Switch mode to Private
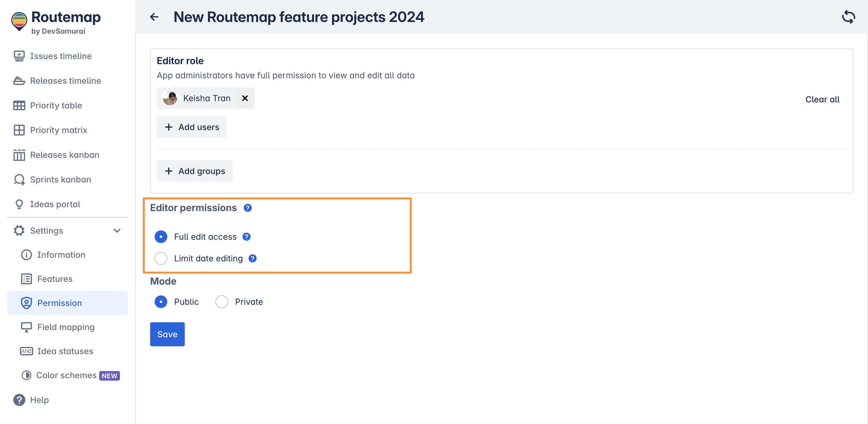This screenshot has width=868, height=424. (222, 302)
